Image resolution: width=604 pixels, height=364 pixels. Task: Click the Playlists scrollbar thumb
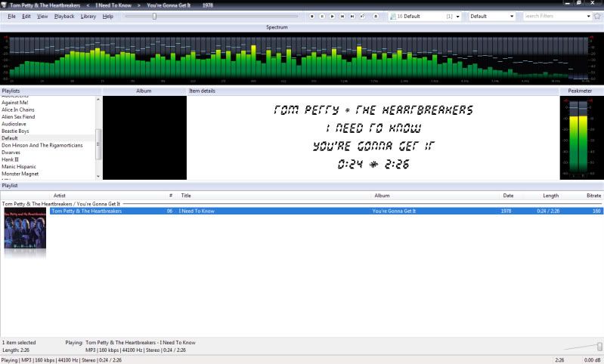click(98, 144)
